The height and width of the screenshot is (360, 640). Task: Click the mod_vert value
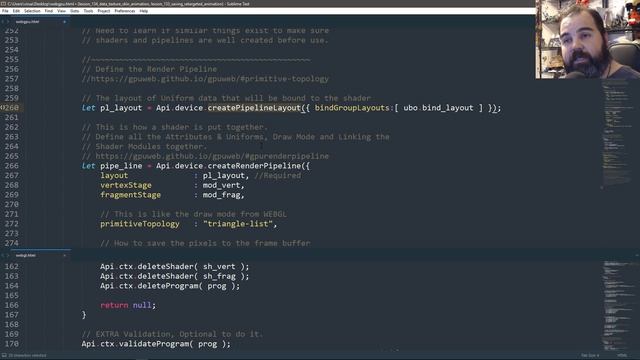click(x=222, y=185)
